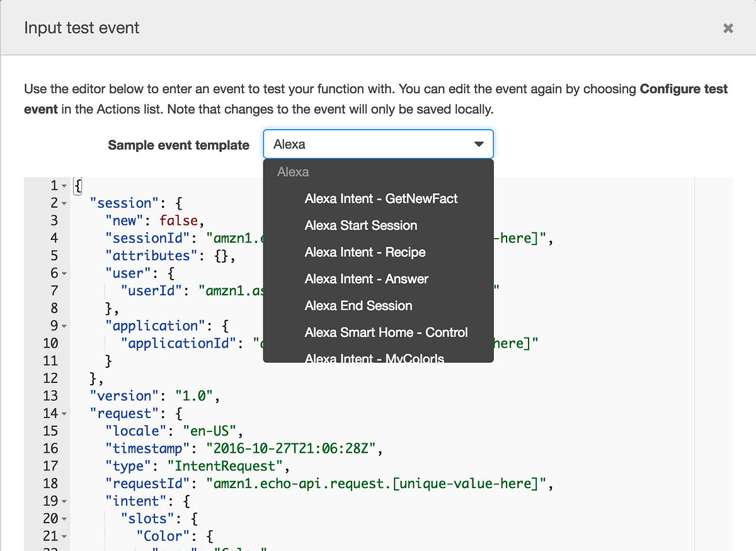This screenshot has height=551, width=756.
Task: Click the grayed "Alexa" header in dropdown
Action: point(292,171)
